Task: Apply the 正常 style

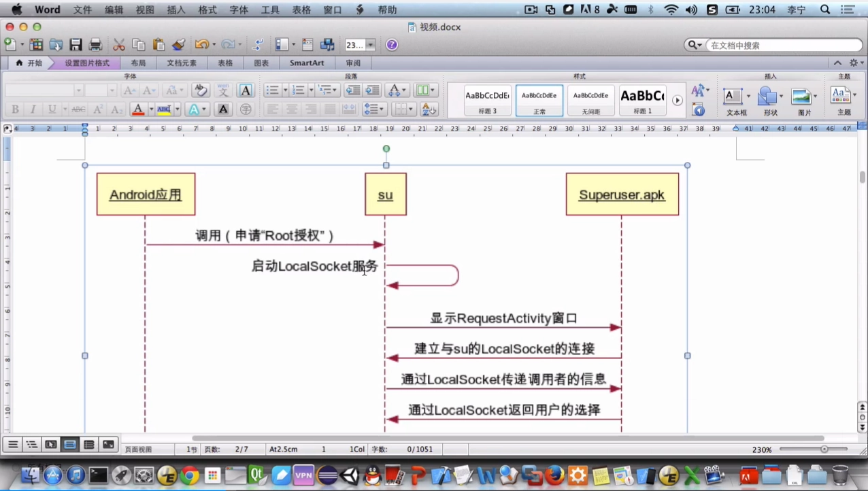Action: [x=538, y=100]
